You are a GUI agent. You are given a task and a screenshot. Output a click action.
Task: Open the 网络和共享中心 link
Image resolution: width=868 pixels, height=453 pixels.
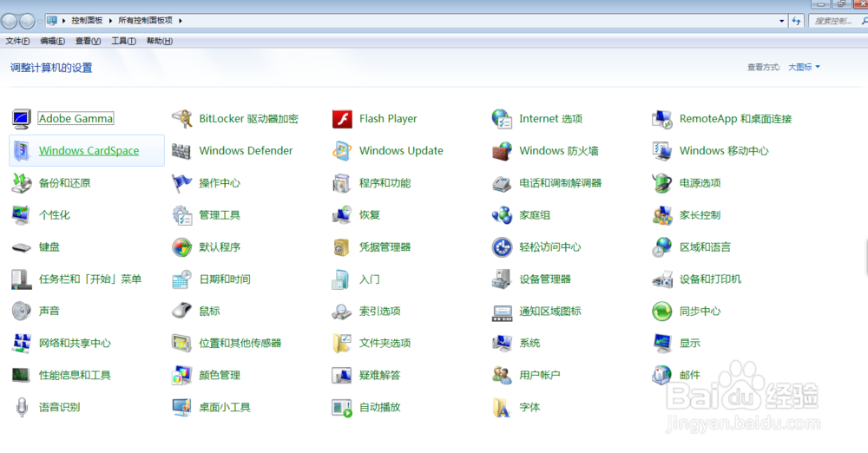pyautogui.click(x=75, y=344)
